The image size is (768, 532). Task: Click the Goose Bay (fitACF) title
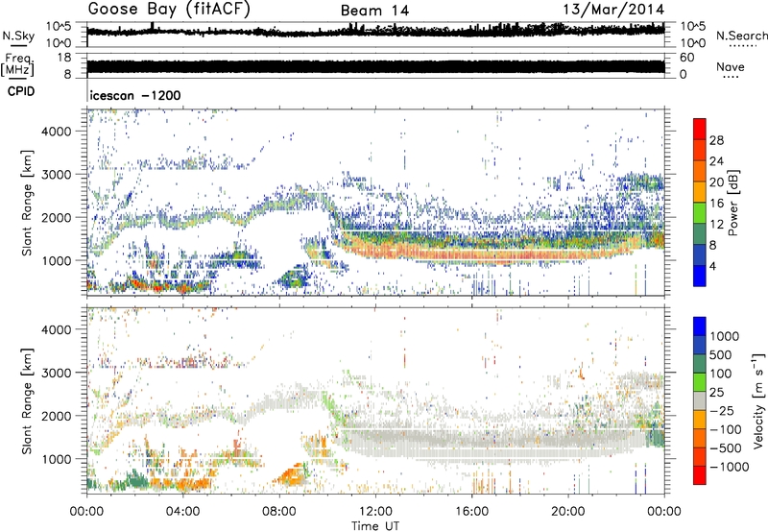pyautogui.click(x=169, y=10)
